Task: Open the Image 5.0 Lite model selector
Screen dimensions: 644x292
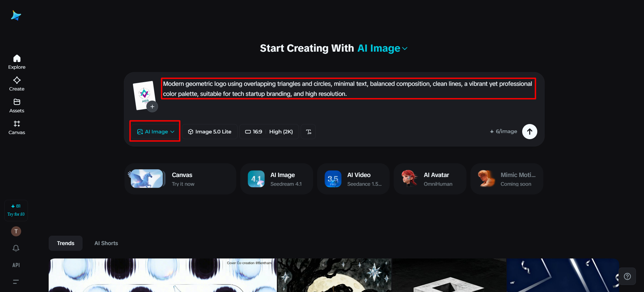Action: pos(210,132)
